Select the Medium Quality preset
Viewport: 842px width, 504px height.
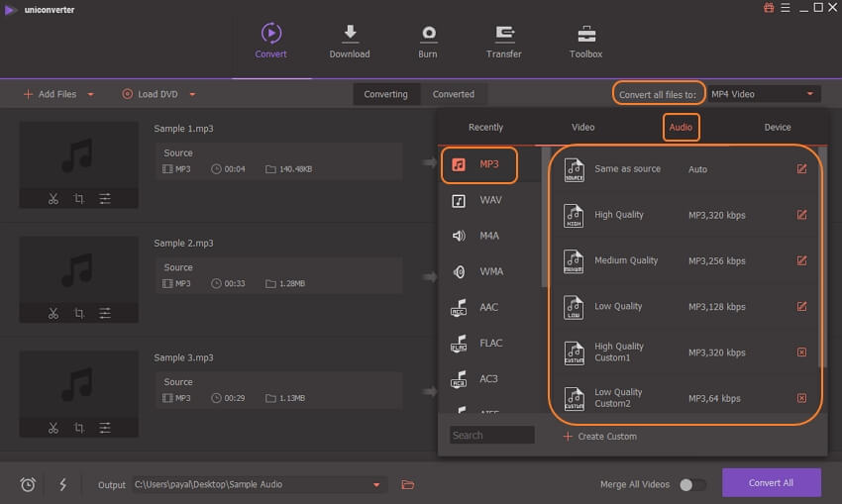pos(684,260)
